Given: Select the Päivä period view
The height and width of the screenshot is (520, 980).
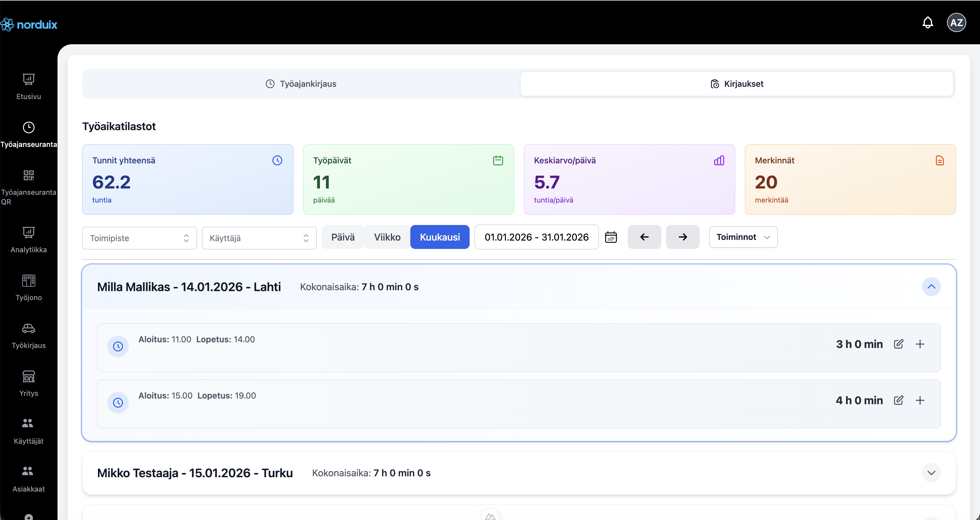Looking at the screenshot, I should pyautogui.click(x=343, y=237).
